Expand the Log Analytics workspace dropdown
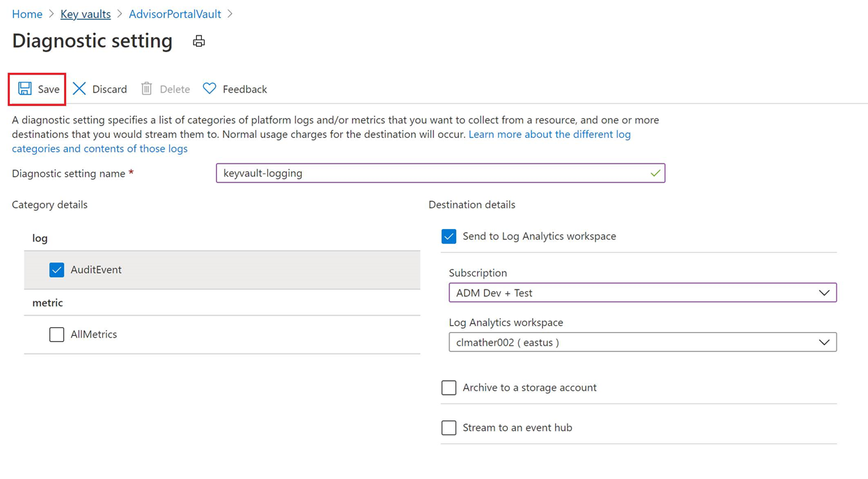 pyautogui.click(x=642, y=343)
